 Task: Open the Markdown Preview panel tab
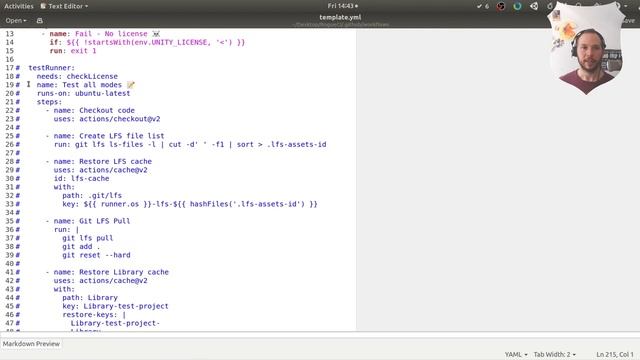pyautogui.click(x=31, y=344)
